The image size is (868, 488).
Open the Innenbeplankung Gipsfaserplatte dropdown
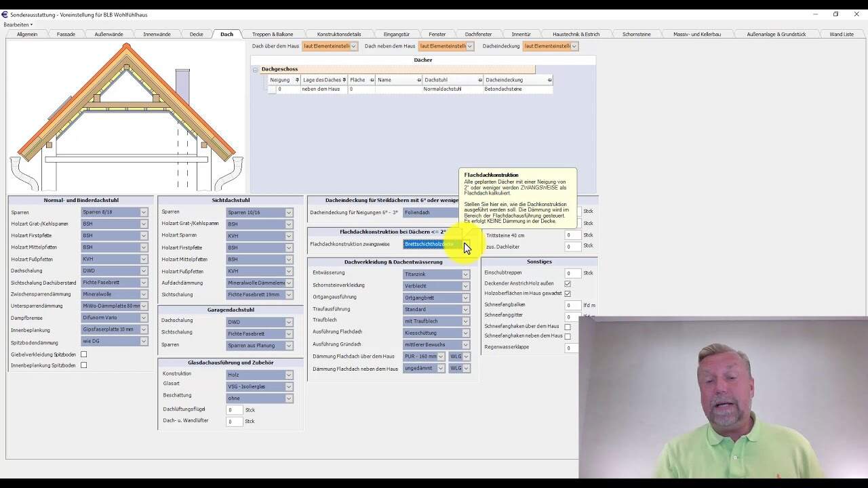coord(114,329)
